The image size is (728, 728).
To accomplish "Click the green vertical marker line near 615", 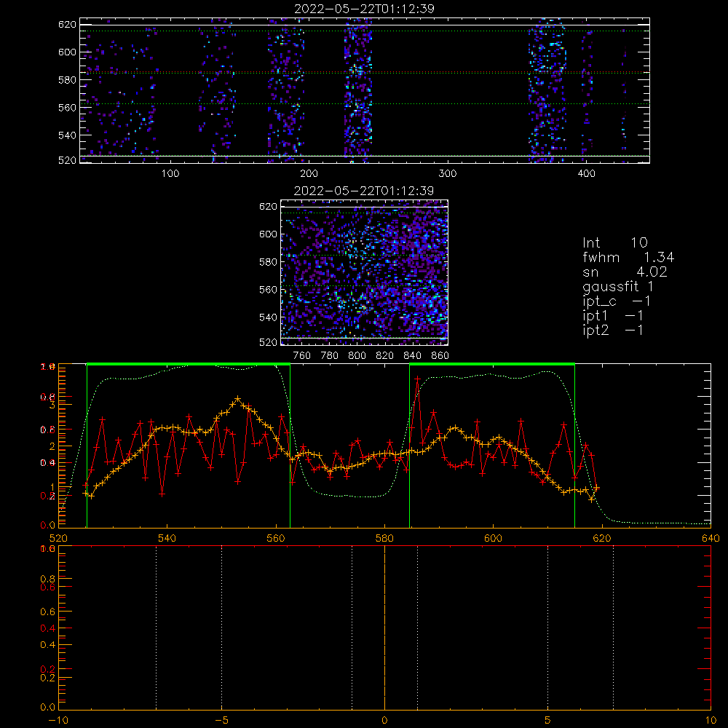I will [575, 446].
